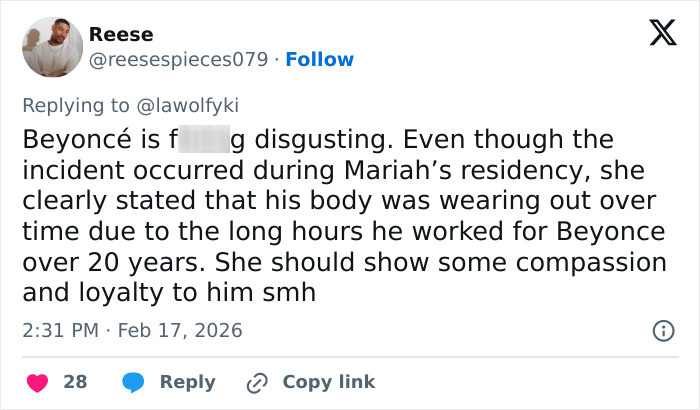Follow the reesespieces079 account

coord(319,59)
